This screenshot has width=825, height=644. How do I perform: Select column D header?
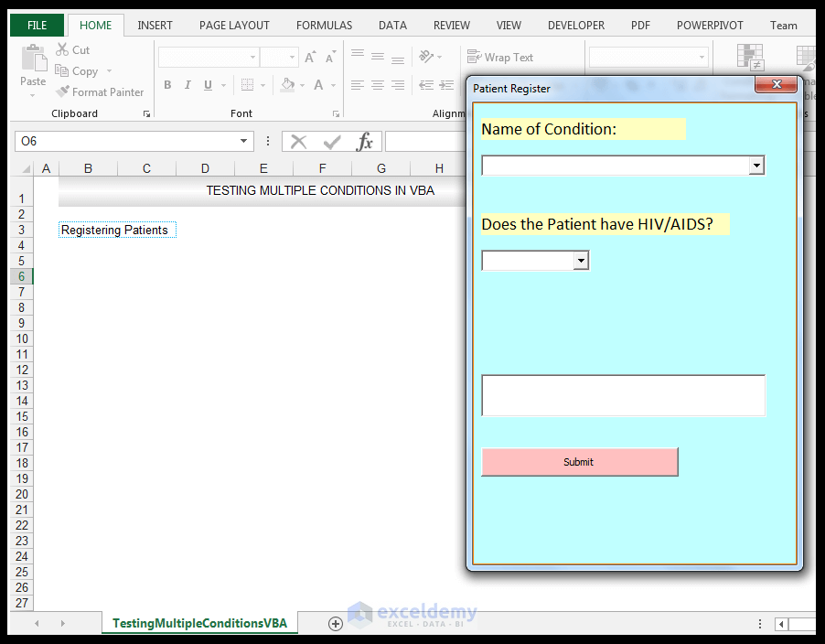coord(205,168)
